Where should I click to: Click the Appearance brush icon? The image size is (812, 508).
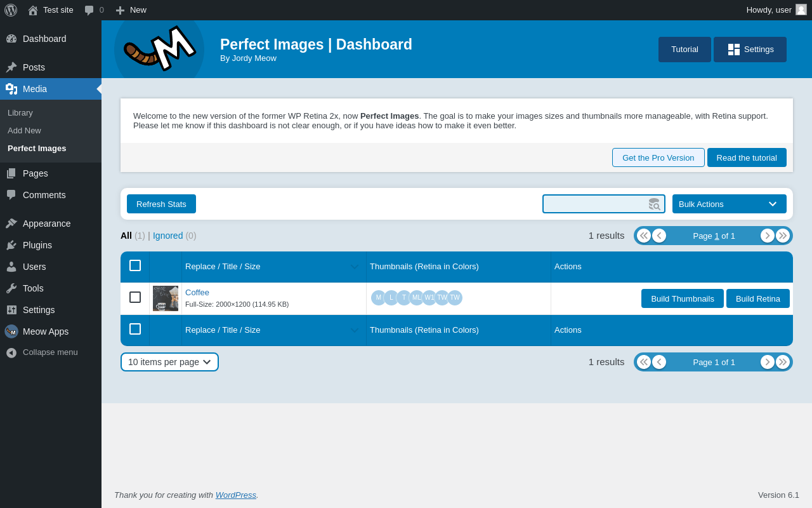click(x=11, y=224)
